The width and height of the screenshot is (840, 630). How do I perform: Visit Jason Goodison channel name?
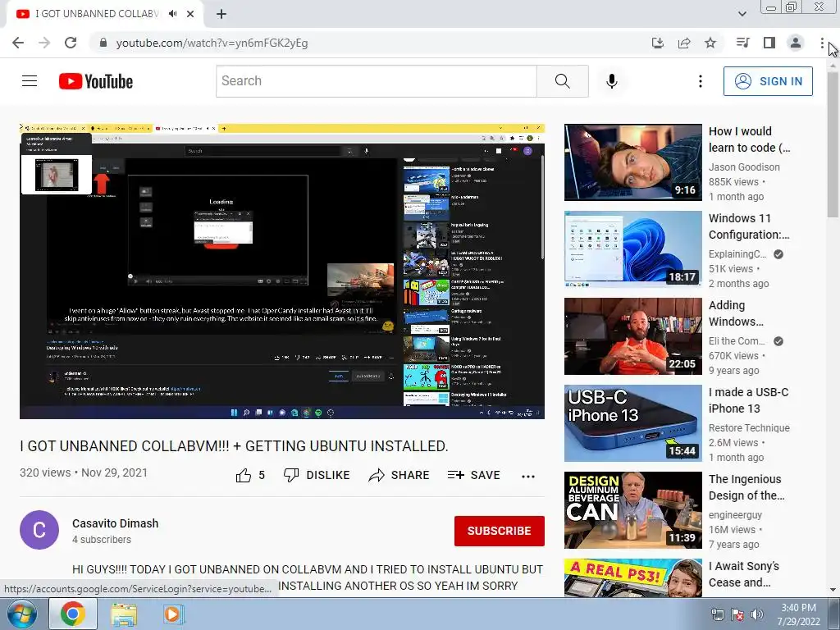point(744,167)
